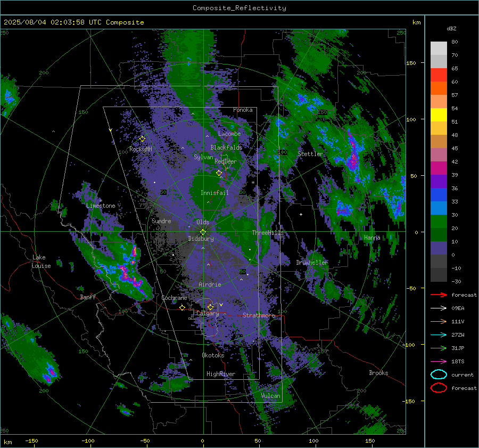Select the magenta swatch between 42 and 39 dBZ

point(439,168)
